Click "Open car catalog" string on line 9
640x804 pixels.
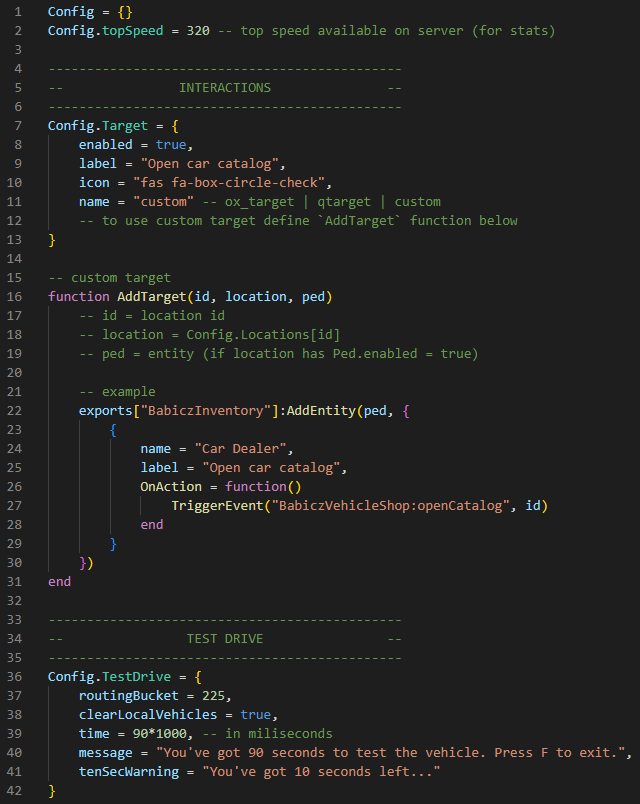pyautogui.click(x=209, y=164)
